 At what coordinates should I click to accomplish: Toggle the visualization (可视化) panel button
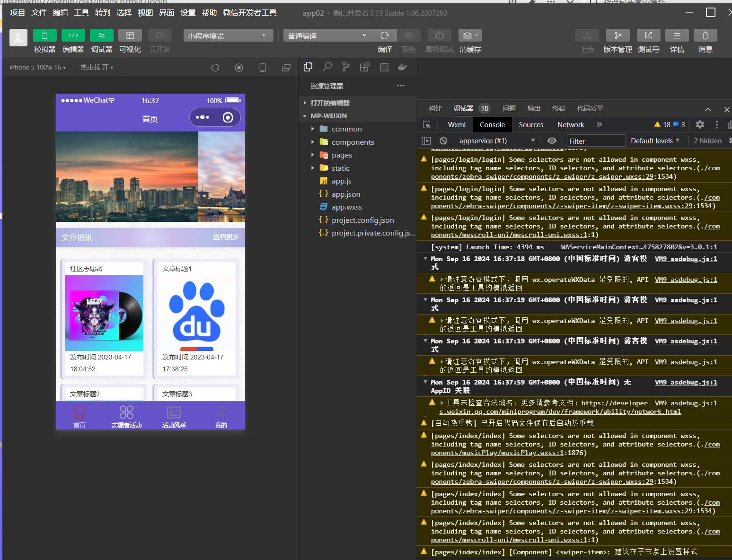130,35
